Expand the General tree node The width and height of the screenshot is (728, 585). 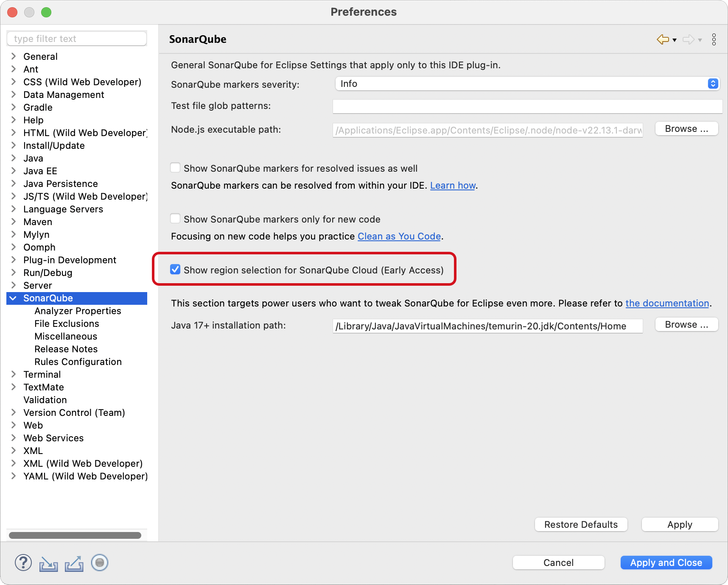coord(14,56)
